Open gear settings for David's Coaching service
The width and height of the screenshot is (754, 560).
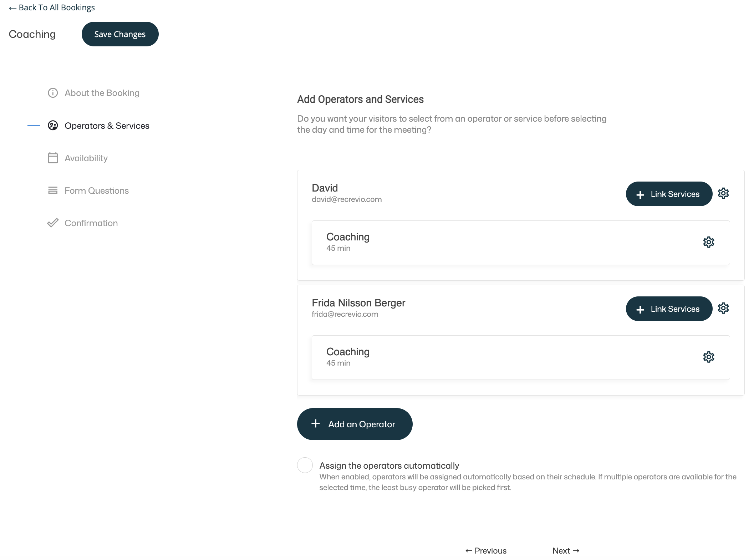708,242
